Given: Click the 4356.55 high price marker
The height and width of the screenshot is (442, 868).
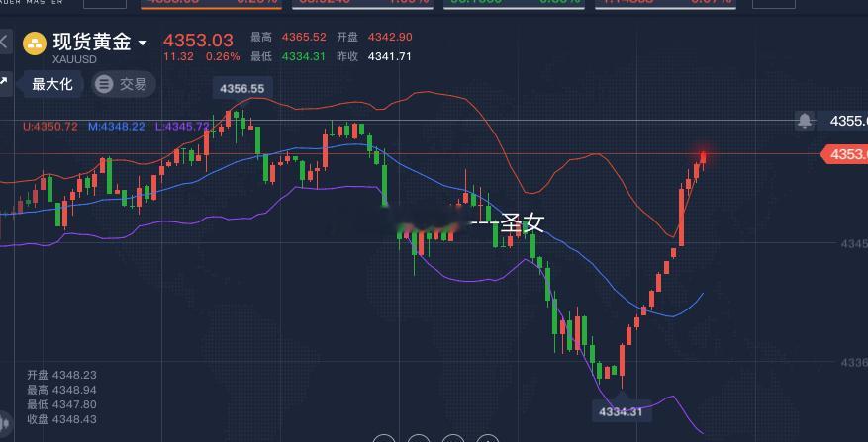Looking at the screenshot, I should point(242,88).
